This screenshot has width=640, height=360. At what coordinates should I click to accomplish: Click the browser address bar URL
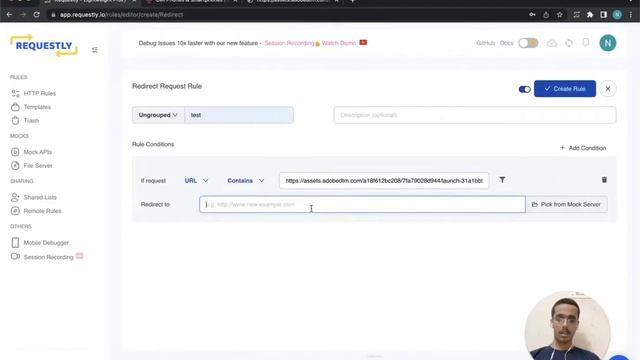point(121,15)
